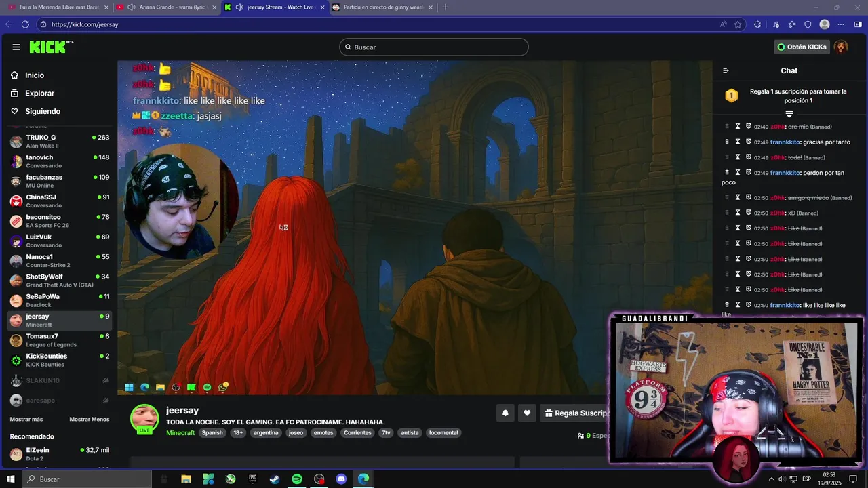Viewport: 868px width, 488px height.
Task: Click the Corrientes tag
Action: [x=357, y=433]
